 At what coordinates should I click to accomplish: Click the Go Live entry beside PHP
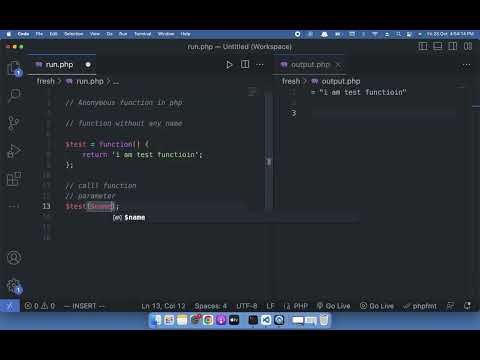pos(333,306)
